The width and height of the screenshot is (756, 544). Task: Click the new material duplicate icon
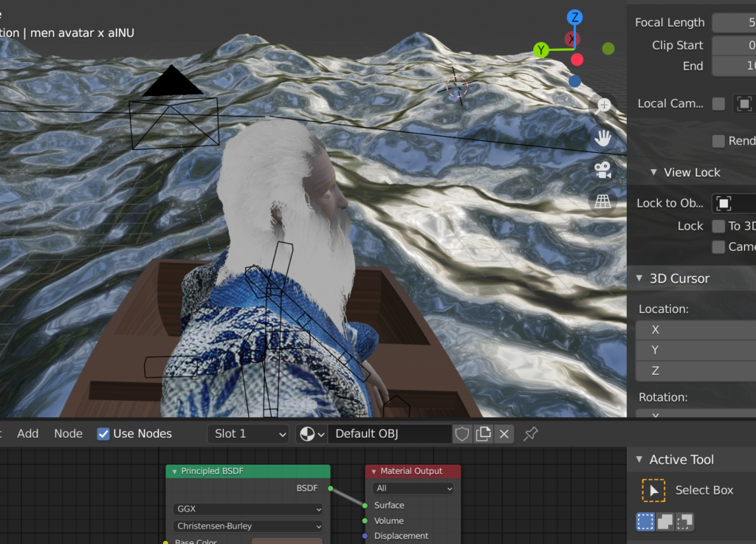pyautogui.click(x=483, y=434)
